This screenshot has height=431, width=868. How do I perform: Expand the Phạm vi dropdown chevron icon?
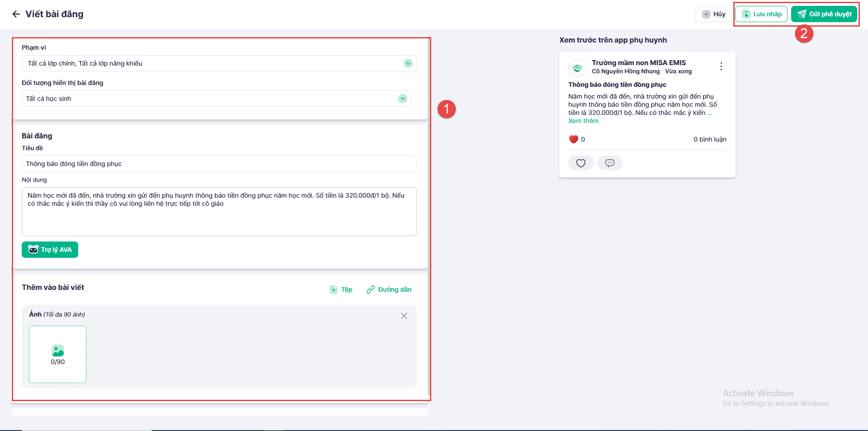point(408,63)
